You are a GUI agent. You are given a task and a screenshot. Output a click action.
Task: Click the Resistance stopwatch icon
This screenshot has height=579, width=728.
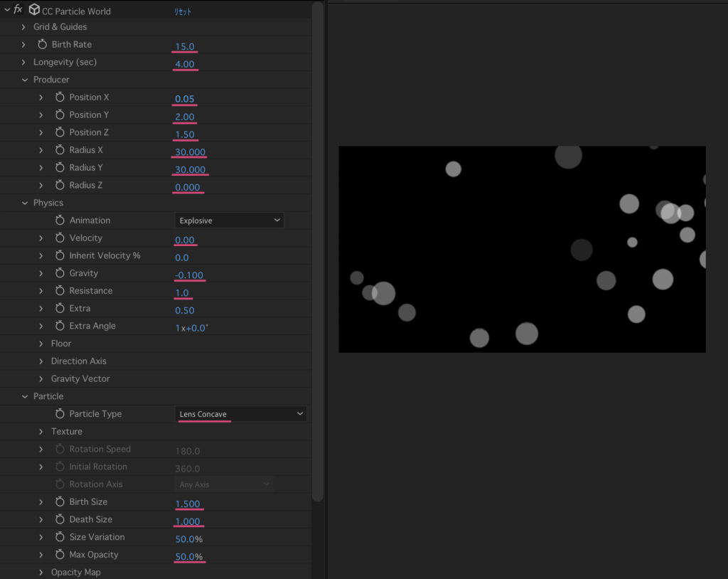pos(61,290)
